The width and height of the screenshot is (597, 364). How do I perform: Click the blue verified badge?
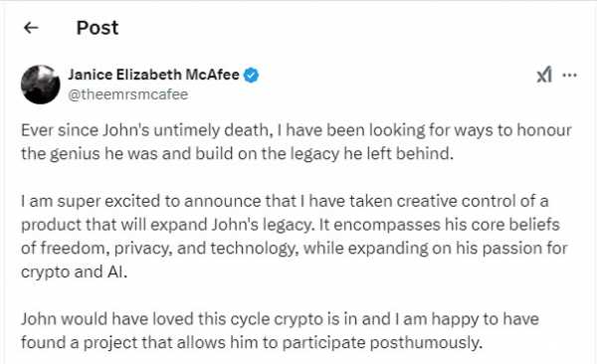[x=252, y=75]
